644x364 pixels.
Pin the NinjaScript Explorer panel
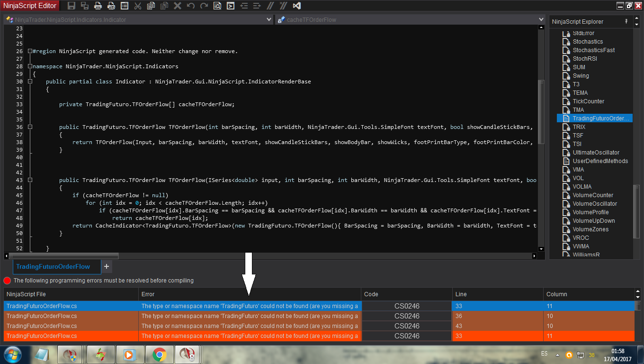(626, 21)
